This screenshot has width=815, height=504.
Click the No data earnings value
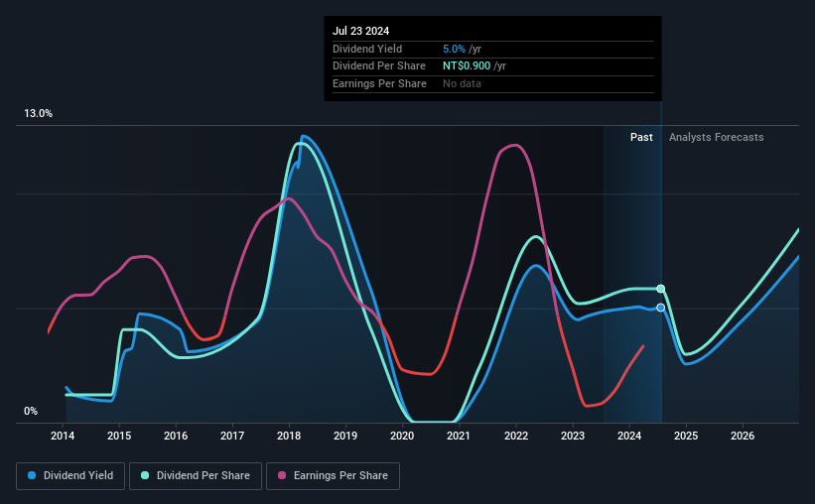point(462,83)
